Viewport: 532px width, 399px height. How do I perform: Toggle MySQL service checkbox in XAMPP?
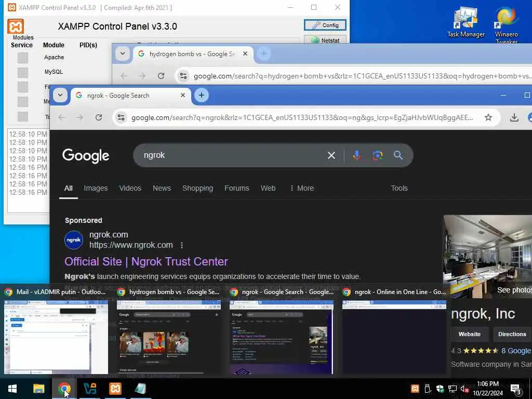(x=23, y=72)
